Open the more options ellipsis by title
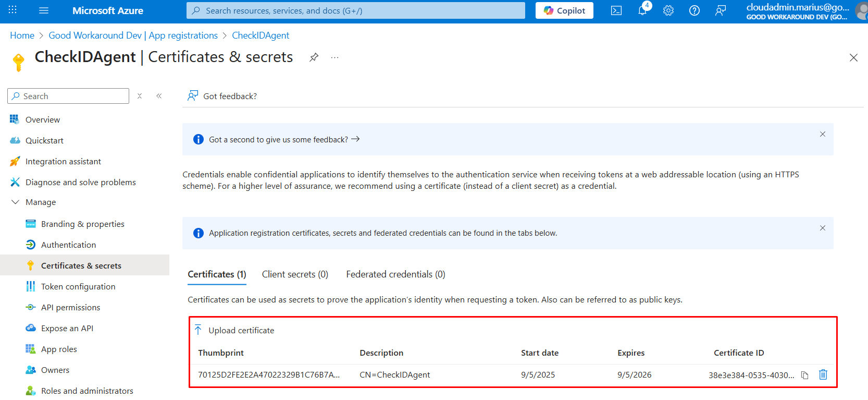Image resolution: width=868 pixels, height=400 pixels. click(334, 57)
